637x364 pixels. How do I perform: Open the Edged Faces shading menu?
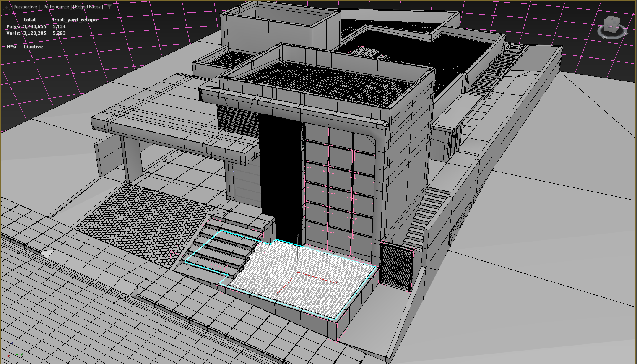[x=89, y=7]
